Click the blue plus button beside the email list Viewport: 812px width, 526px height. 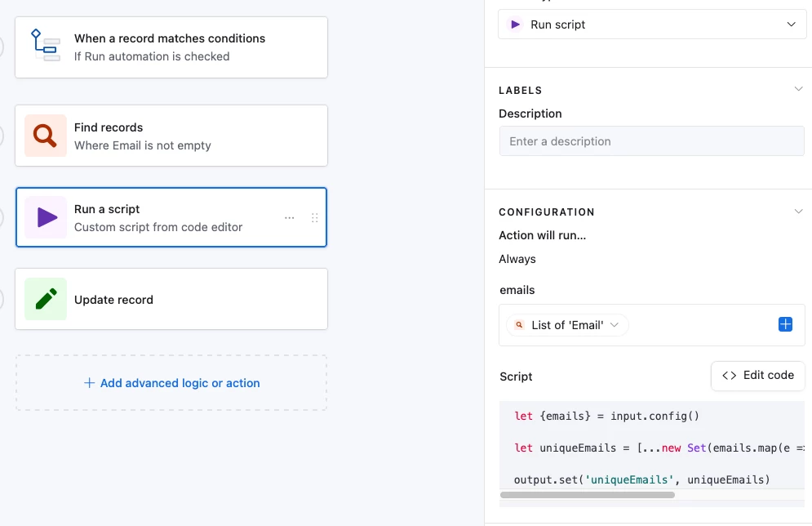coord(785,325)
